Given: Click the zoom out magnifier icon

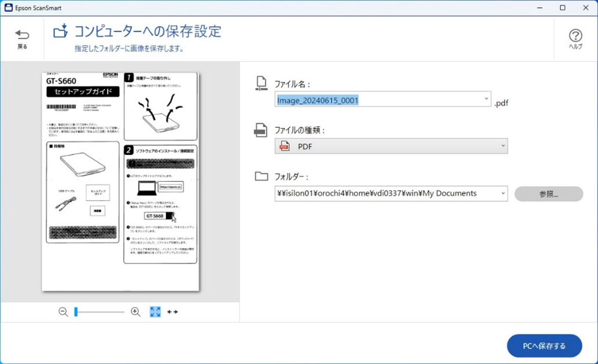Looking at the screenshot, I should [63, 312].
